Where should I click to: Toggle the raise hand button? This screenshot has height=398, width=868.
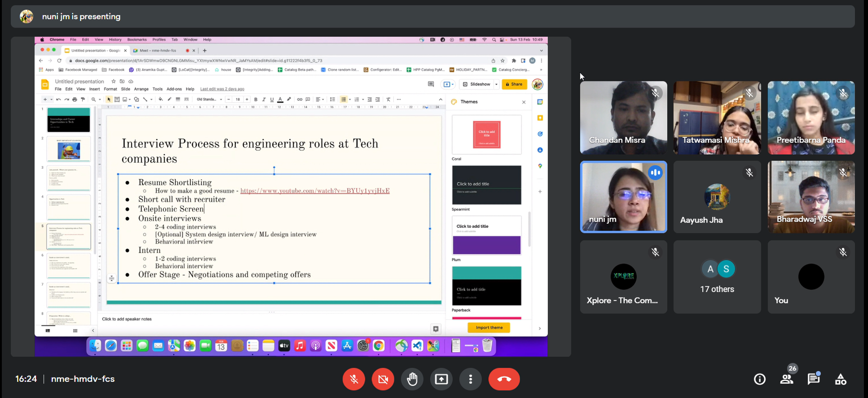412,379
